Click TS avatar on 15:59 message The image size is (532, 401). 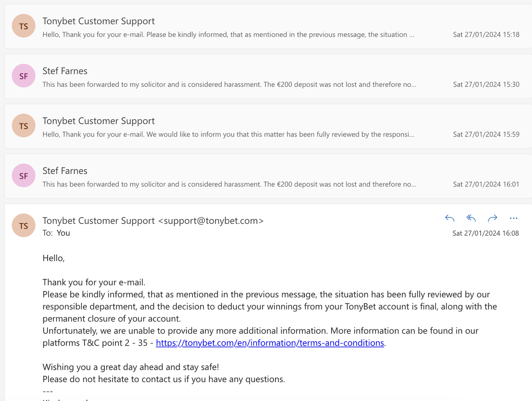(x=23, y=126)
